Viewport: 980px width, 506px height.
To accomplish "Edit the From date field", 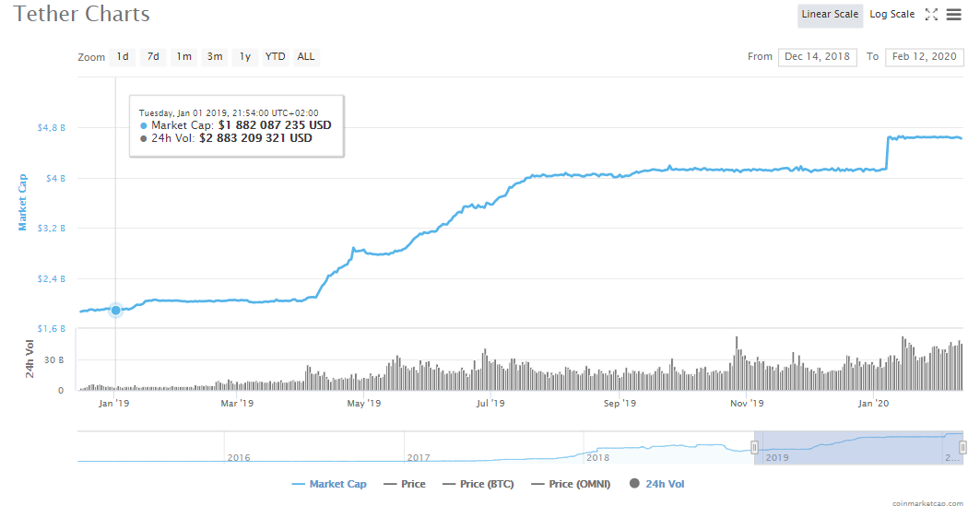I will 818,57.
